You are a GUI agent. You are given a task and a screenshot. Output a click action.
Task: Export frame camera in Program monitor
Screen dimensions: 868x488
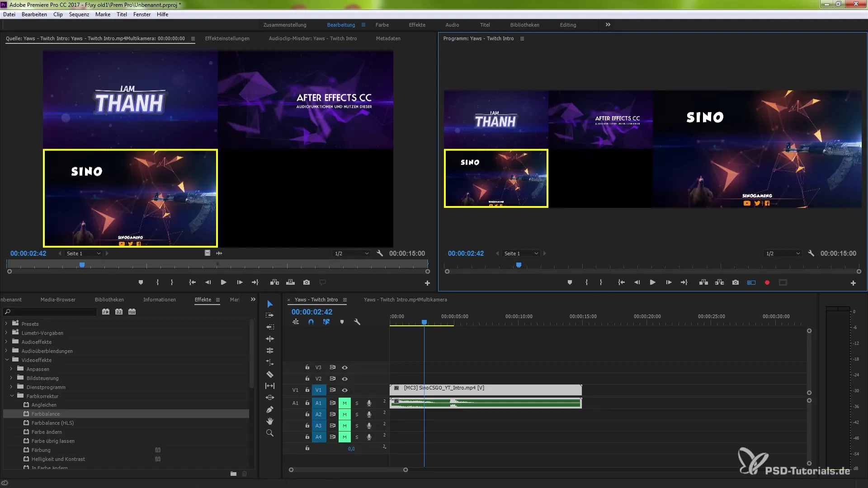736,282
